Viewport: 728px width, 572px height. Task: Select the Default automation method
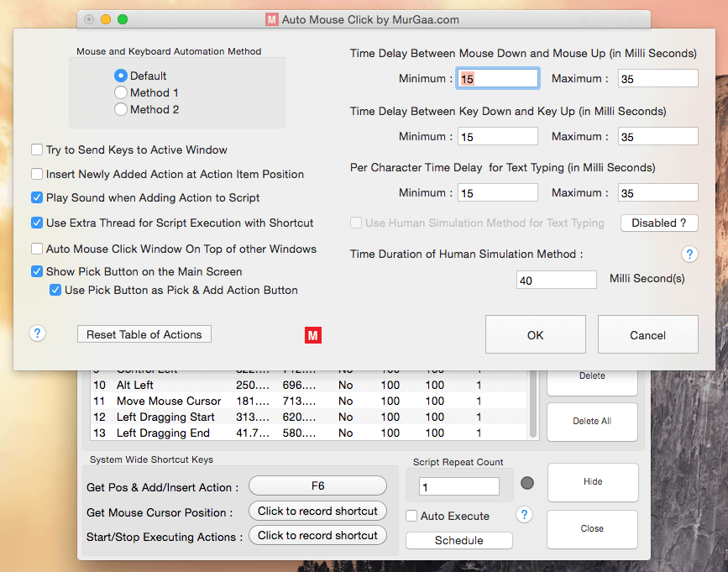click(x=121, y=76)
